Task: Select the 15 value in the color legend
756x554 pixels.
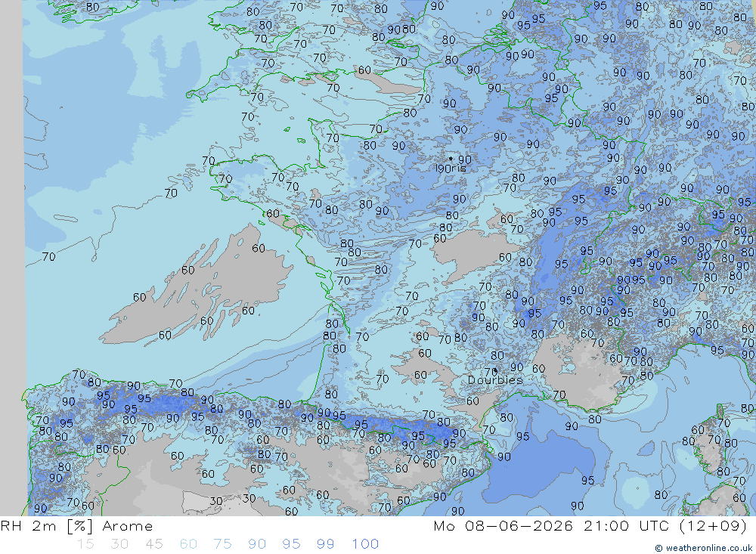Action: 85,544
